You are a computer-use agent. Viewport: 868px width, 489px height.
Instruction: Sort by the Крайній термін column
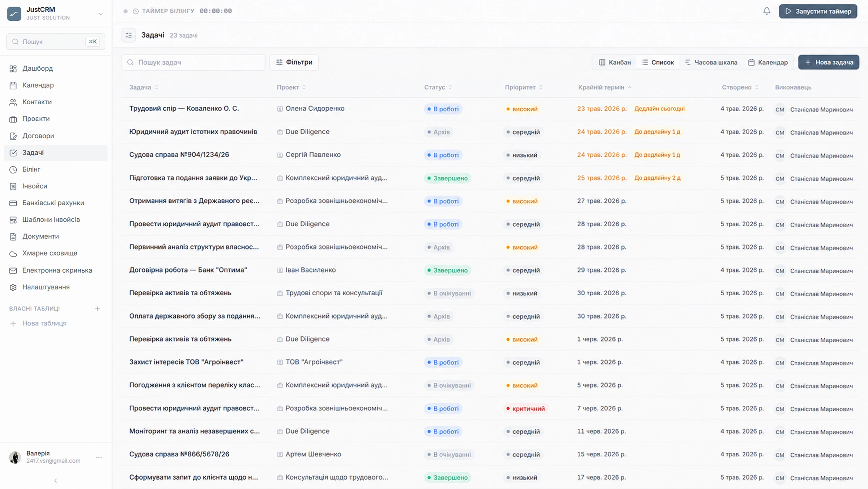(x=605, y=87)
